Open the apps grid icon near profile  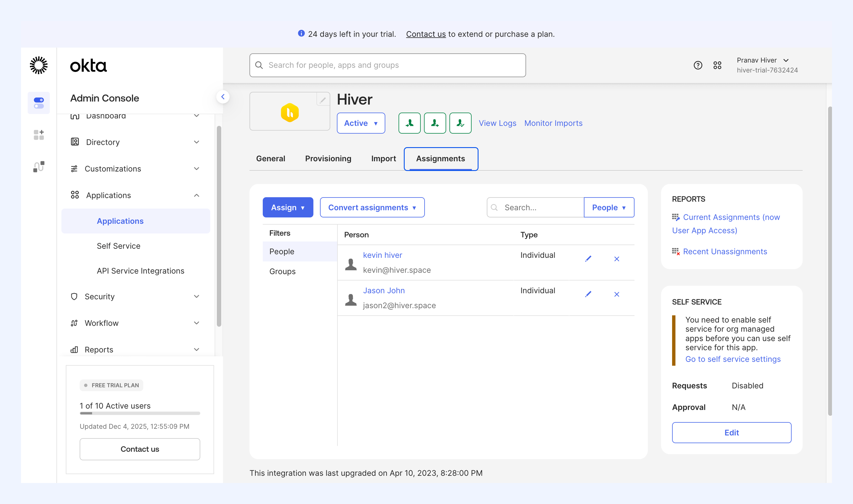coord(717,65)
